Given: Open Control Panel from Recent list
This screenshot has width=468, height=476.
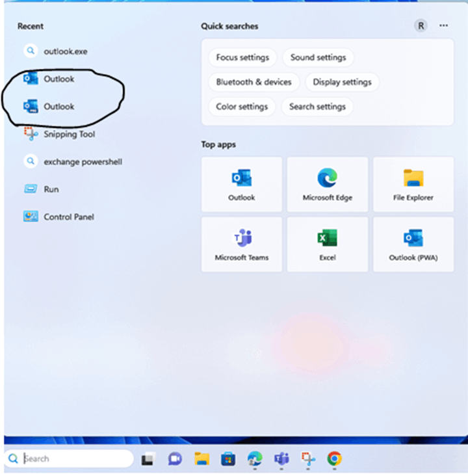Looking at the screenshot, I should click(x=59, y=217).
